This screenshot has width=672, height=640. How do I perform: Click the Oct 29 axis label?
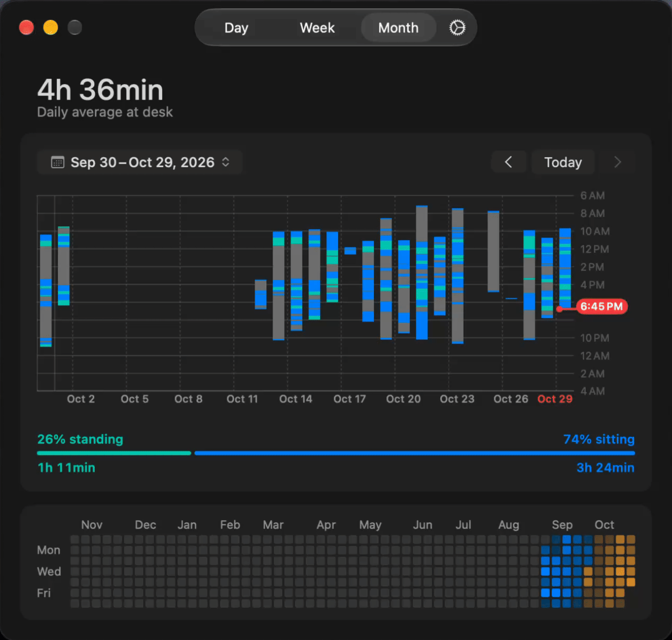click(x=555, y=399)
